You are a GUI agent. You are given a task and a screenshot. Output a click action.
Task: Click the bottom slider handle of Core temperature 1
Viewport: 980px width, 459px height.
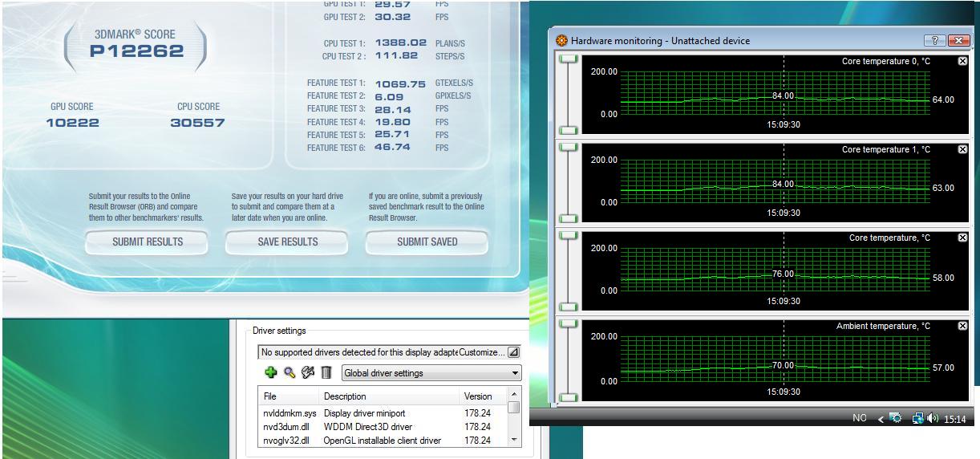568,218
